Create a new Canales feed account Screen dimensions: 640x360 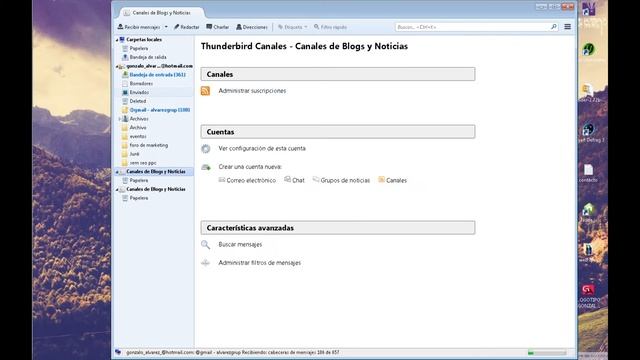click(x=392, y=180)
